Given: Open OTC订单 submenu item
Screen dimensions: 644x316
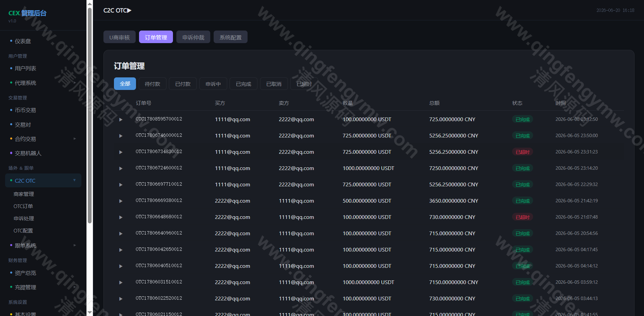Looking at the screenshot, I should (23, 206).
